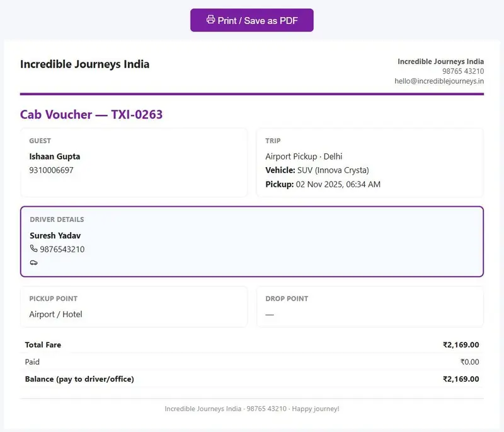This screenshot has width=504, height=432.
Task: Click the hello@incrediblejourneys.in email address
Action: click(439, 81)
